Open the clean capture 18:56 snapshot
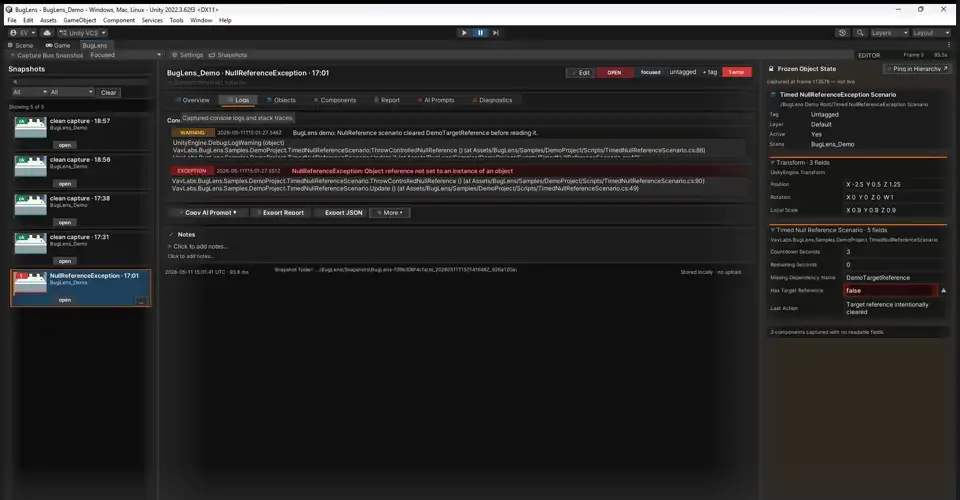This screenshot has width=960, height=500. pos(65,184)
